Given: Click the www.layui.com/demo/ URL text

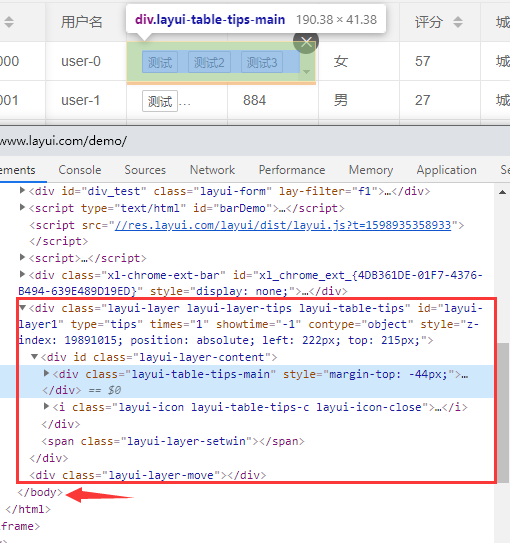Looking at the screenshot, I should [x=63, y=141].
